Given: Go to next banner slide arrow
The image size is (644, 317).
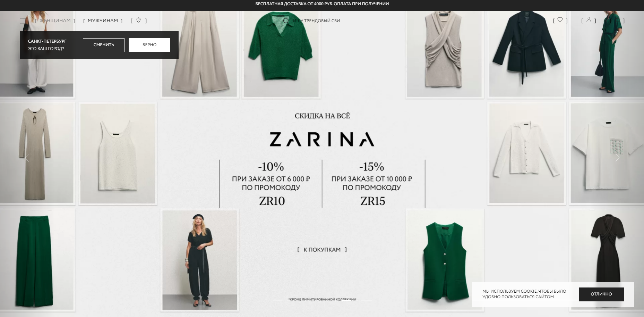Looking at the screenshot, I should [617, 158].
